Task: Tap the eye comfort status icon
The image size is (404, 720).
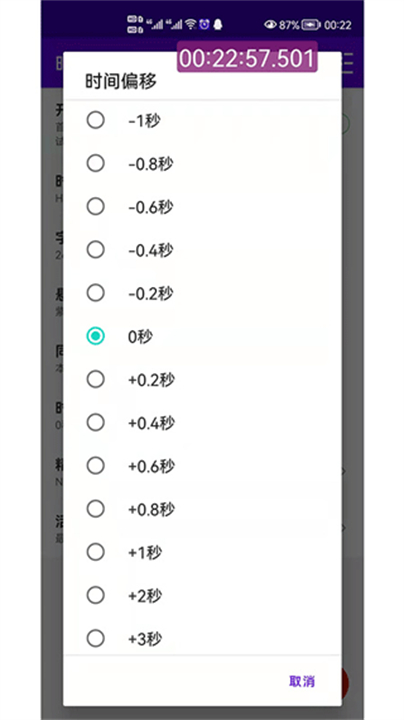Action: 270,25
